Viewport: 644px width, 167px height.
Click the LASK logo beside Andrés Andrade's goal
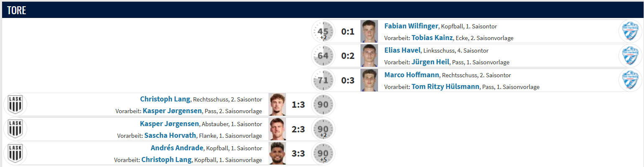15,154
